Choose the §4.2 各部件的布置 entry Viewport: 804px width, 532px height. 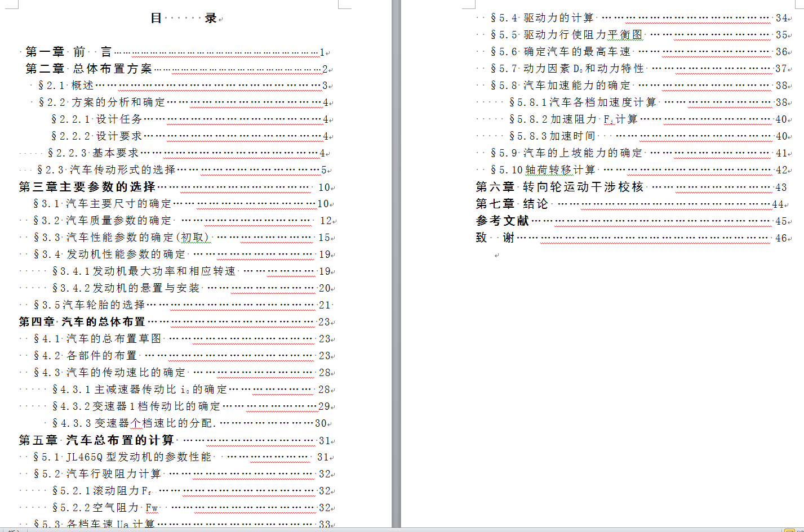tap(182, 356)
